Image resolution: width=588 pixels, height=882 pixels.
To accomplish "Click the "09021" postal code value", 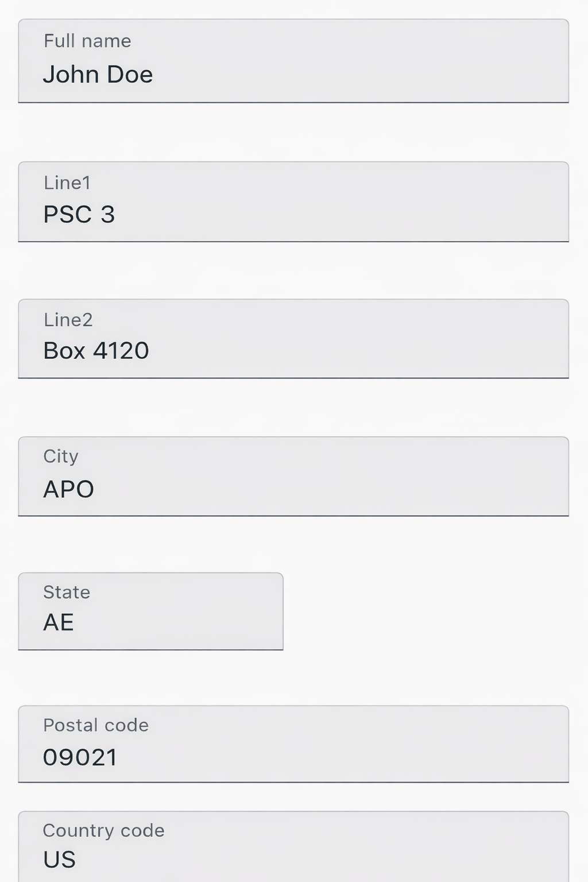I will [80, 757].
